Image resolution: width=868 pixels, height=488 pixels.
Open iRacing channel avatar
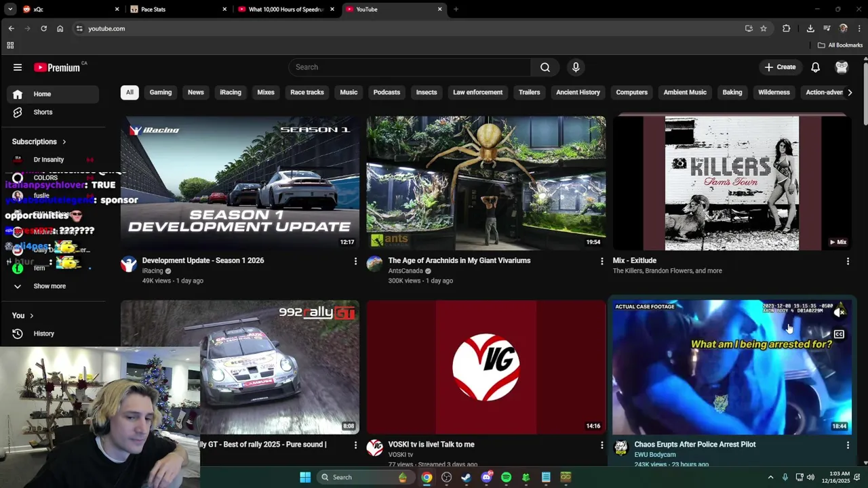pyautogui.click(x=129, y=264)
